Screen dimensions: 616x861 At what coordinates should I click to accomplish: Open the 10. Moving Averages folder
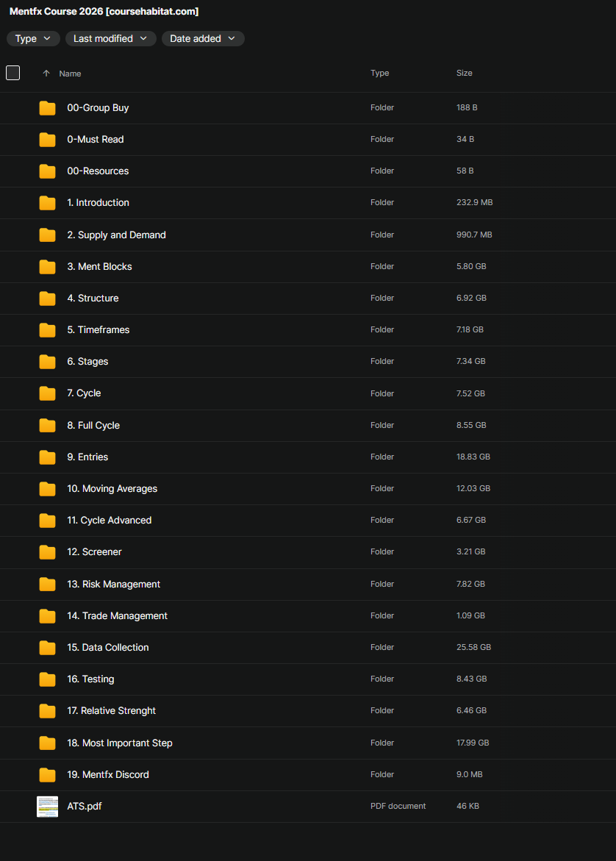(x=112, y=489)
